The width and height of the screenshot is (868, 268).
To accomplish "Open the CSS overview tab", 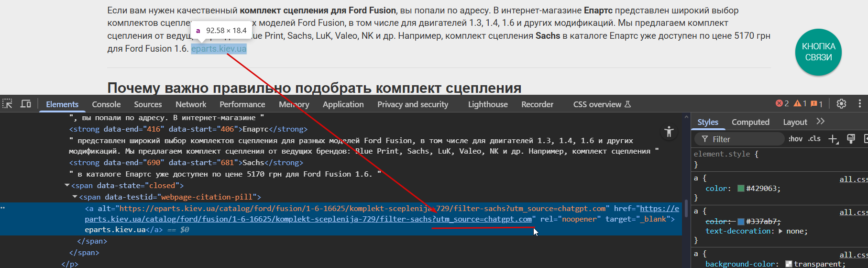I will (602, 104).
